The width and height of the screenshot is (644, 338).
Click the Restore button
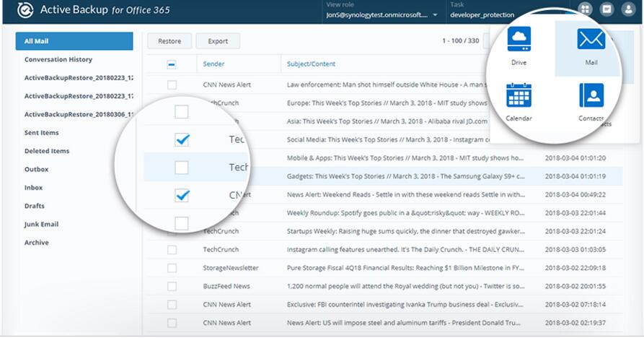(x=169, y=42)
